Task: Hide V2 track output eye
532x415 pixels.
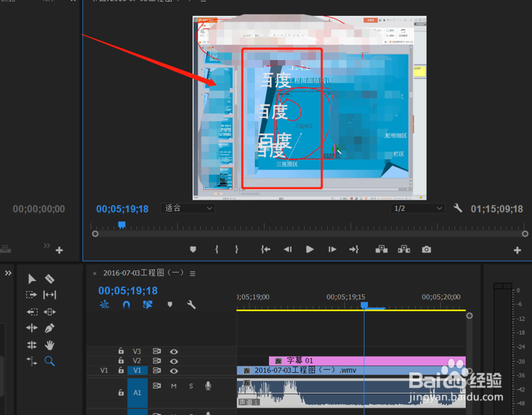Action: click(x=174, y=361)
